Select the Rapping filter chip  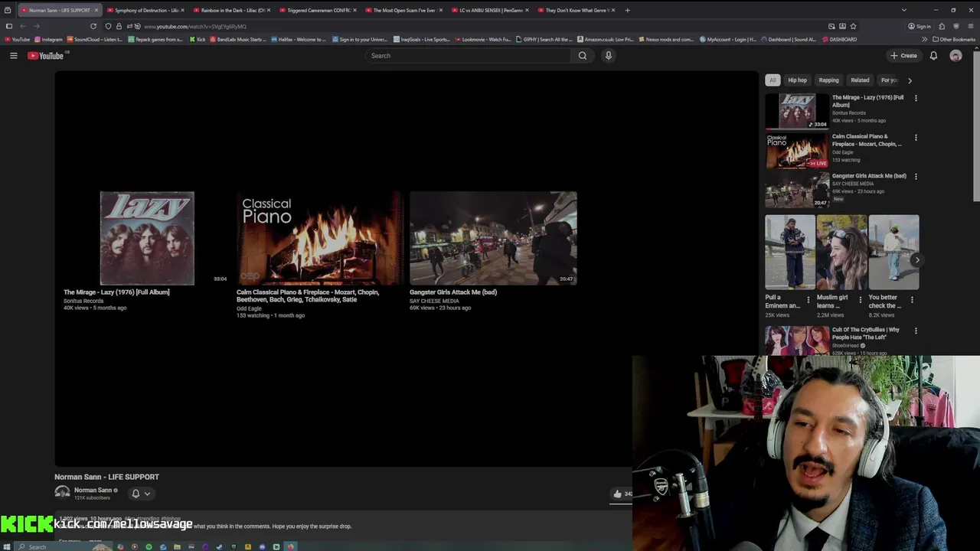[828, 80]
